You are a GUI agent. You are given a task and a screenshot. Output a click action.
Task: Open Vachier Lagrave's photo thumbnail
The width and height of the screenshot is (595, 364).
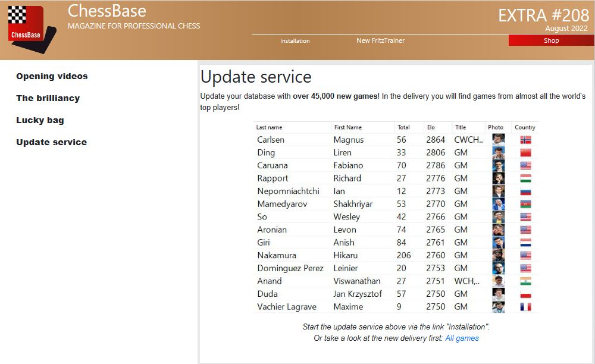click(x=498, y=307)
